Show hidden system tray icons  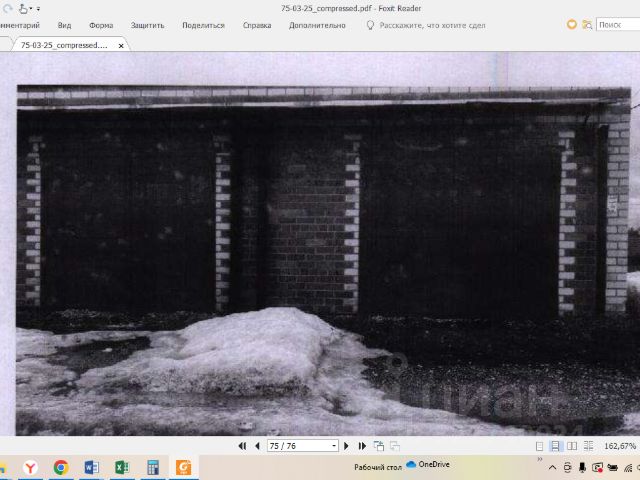(x=552, y=468)
